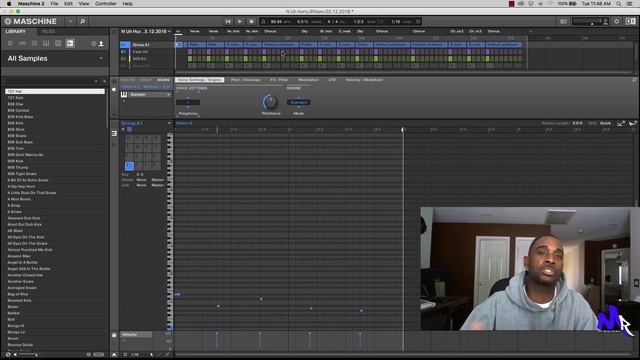Click the Pattern Length value
This screenshot has height=360, width=640.
pyautogui.click(x=578, y=123)
